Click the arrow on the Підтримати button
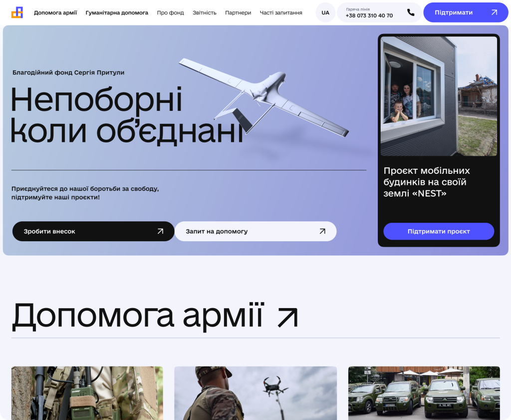 click(494, 12)
